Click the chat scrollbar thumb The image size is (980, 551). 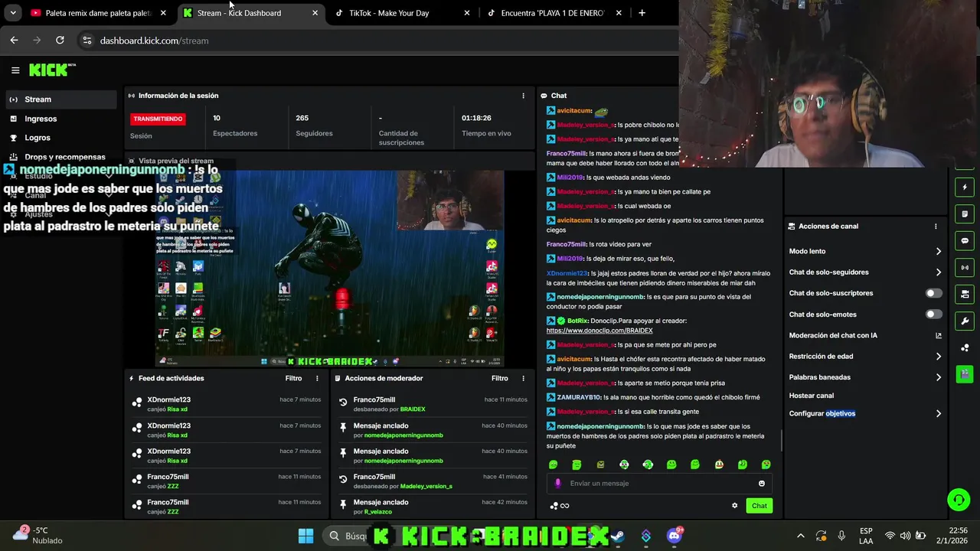(780, 440)
